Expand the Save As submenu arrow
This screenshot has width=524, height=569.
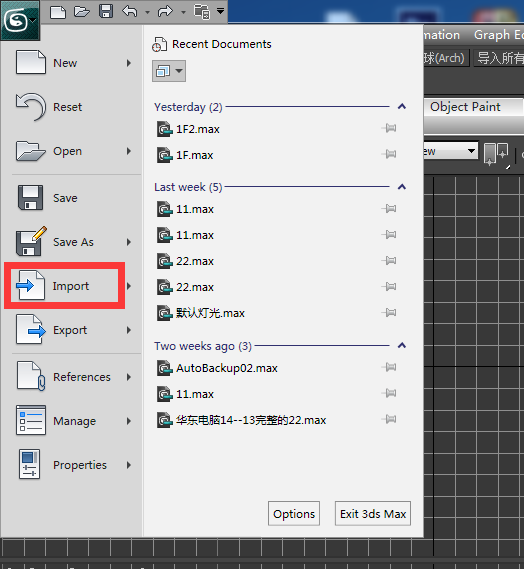pos(129,242)
